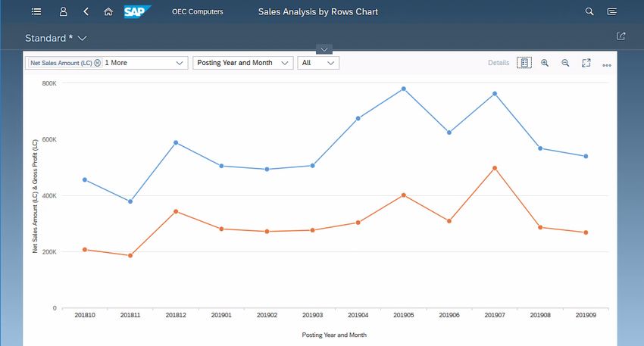The image size is (644, 346).
Task: Remove the Net Sales Amount (LC) token
Action: [x=98, y=63]
